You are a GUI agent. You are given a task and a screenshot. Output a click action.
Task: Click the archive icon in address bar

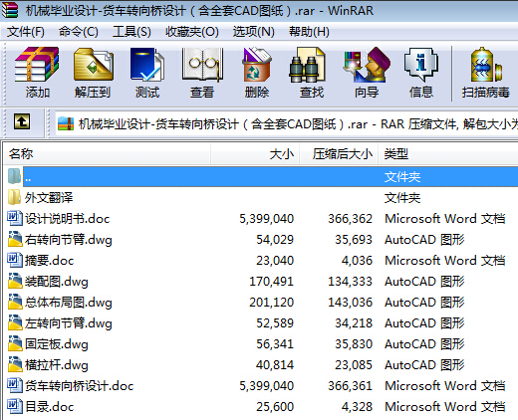click(x=66, y=124)
